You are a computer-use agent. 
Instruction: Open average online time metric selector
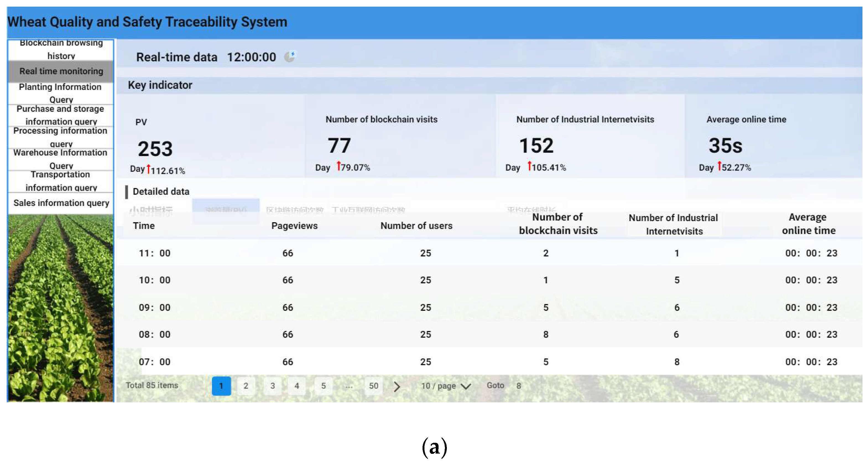point(532,209)
